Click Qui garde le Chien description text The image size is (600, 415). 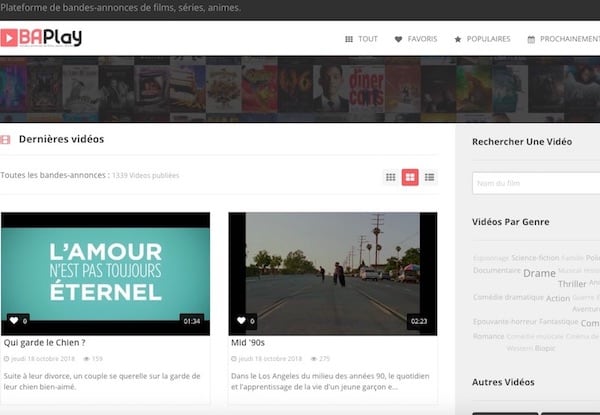coord(102,381)
